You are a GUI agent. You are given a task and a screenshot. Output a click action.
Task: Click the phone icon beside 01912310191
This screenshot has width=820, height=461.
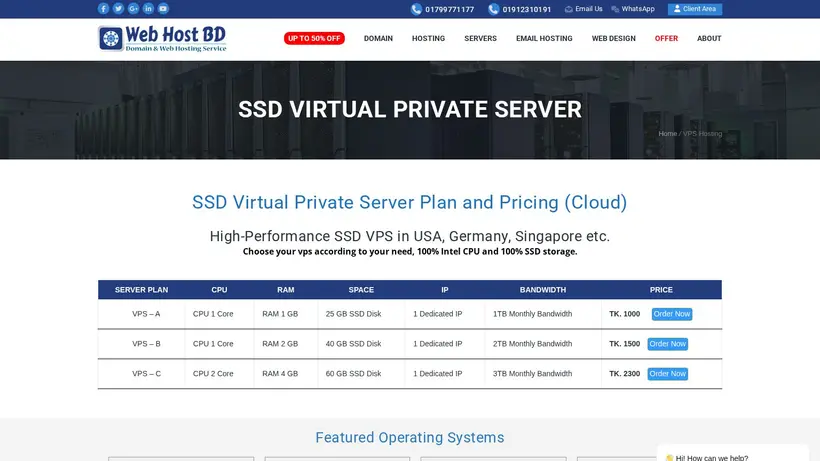pos(494,9)
